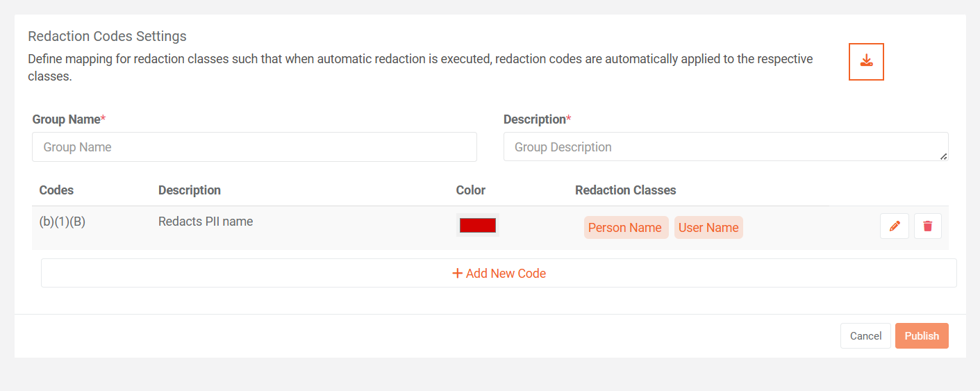The width and height of the screenshot is (980, 391).
Task: Focus the Group Name input field
Action: click(x=254, y=147)
